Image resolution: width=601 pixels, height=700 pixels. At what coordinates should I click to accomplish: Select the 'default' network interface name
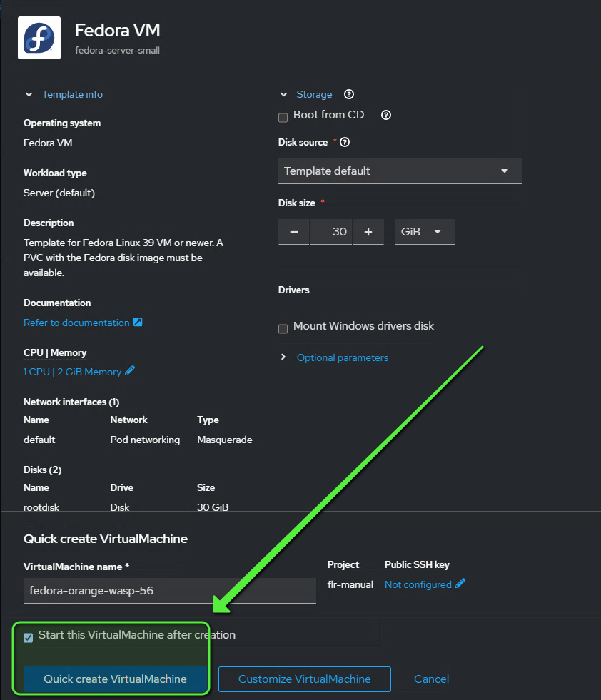[39, 440]
